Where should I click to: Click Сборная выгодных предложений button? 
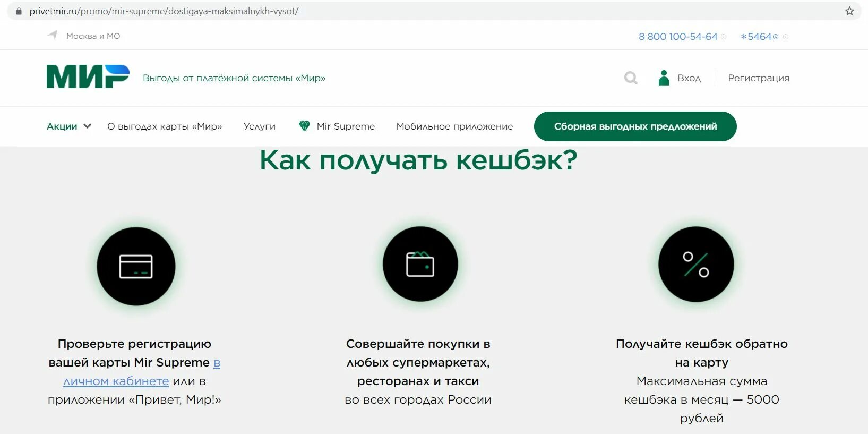coord(635,126)
